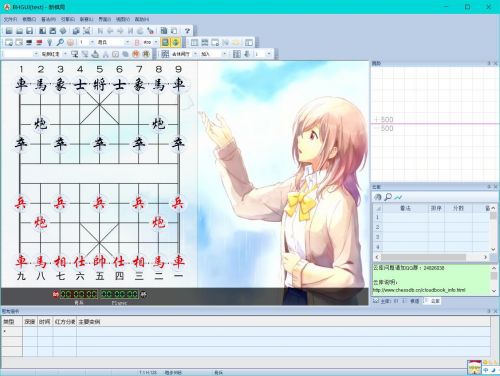Click the cloud table scroll-down arrow
Screen dimensions: 500x376
point(493,249)
